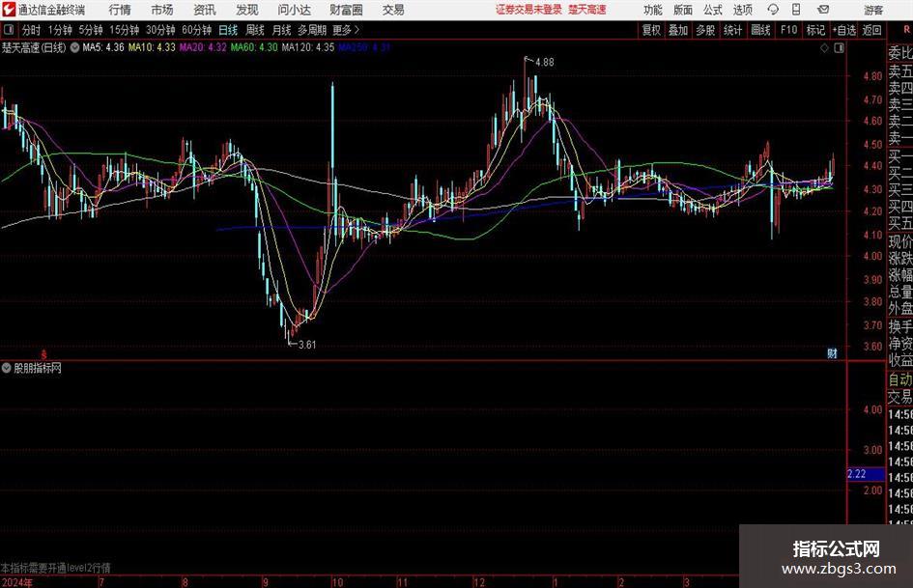Open the 资讯 menu

click(205, 10)
